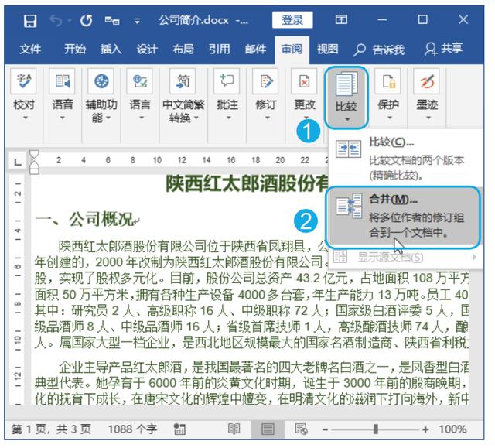The height and width of the screenshot is (448, 495).
Task: Expand the 语音 dropdown arrow
Action: coord(62,118)
